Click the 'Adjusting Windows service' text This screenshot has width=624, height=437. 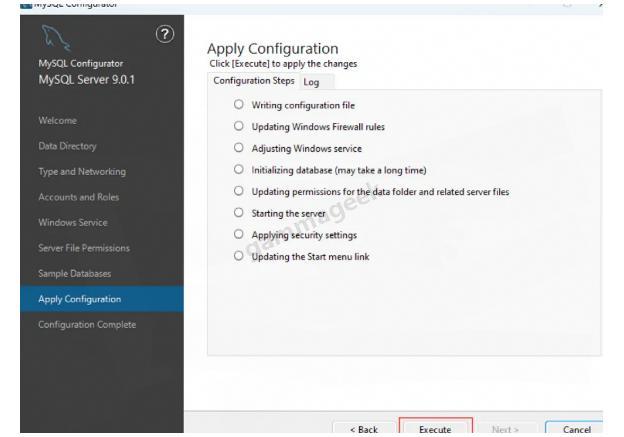(x=306, y=148)
